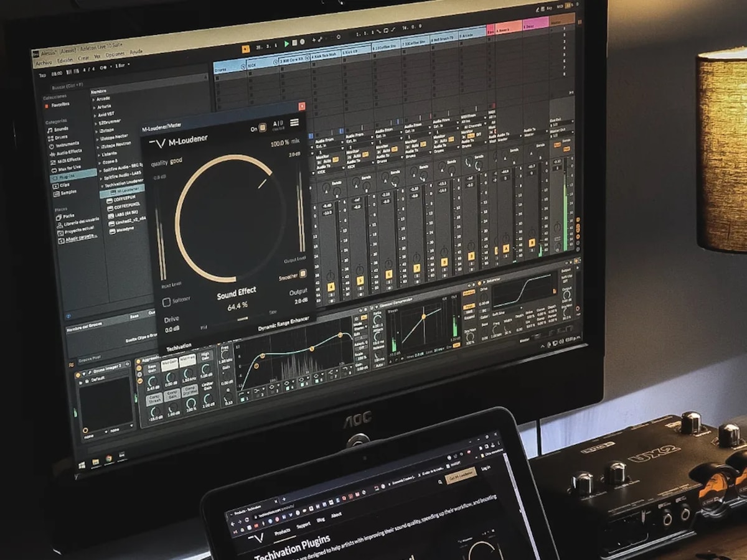
Task: Select LABS (64 Bit) plug-in in list
Action: [x=123, y=214]
